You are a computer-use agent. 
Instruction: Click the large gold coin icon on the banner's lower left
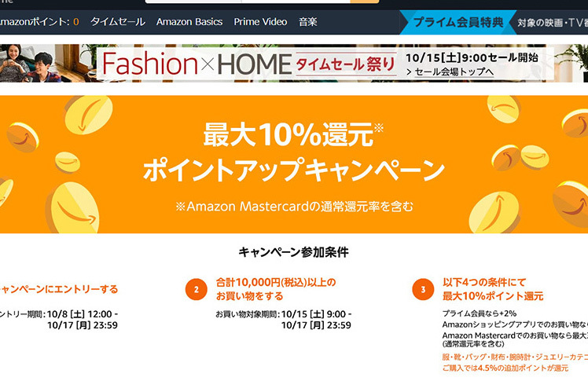coord(75,207)
